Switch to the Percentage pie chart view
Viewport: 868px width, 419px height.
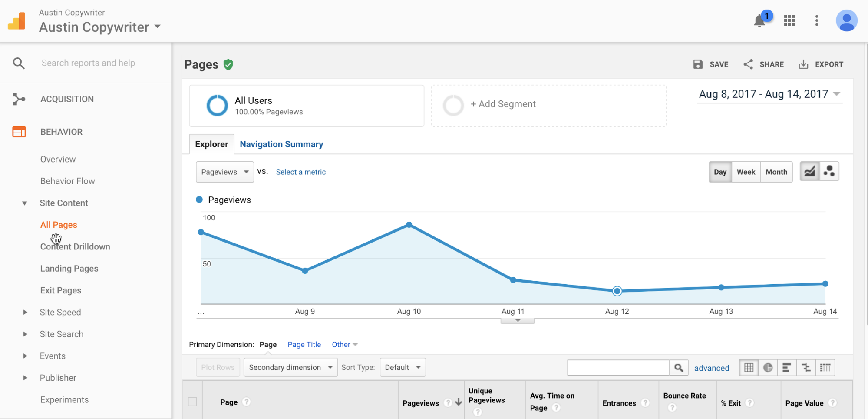(x=768, y=367)
